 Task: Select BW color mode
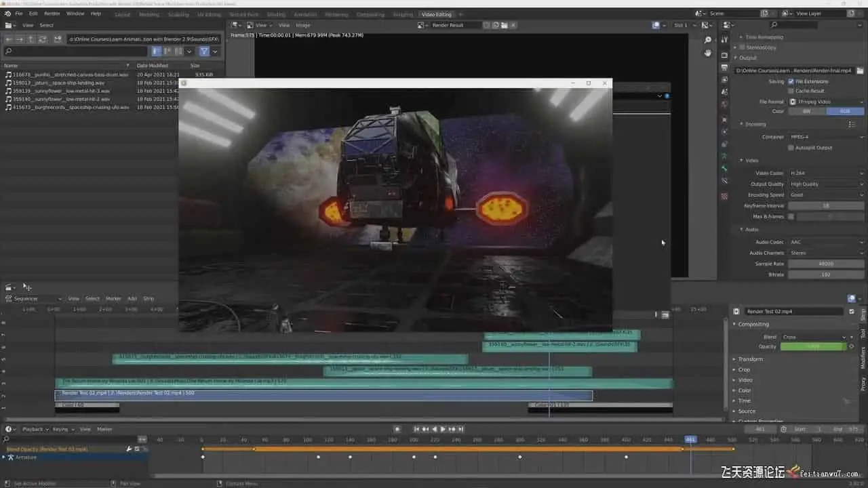pos(807,111)
